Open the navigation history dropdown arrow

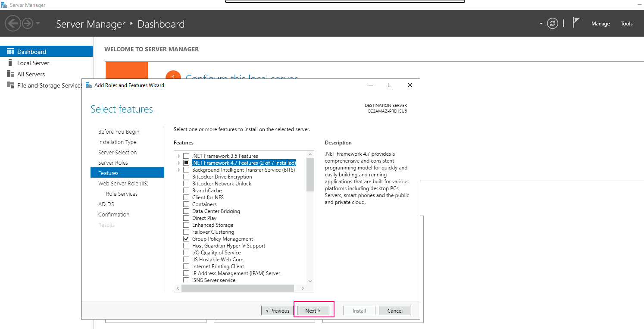pyautogui.click(x=38, y=23)
